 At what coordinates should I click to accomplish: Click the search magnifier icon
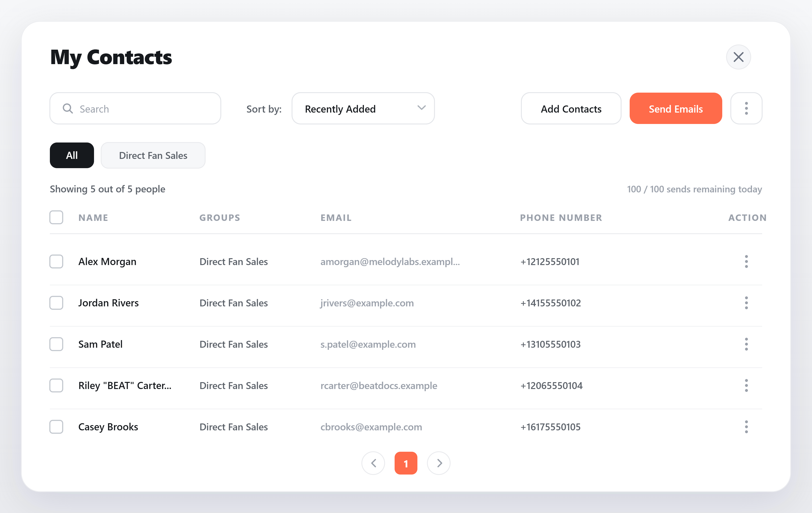pyautogui.click(x=68, y=109)
